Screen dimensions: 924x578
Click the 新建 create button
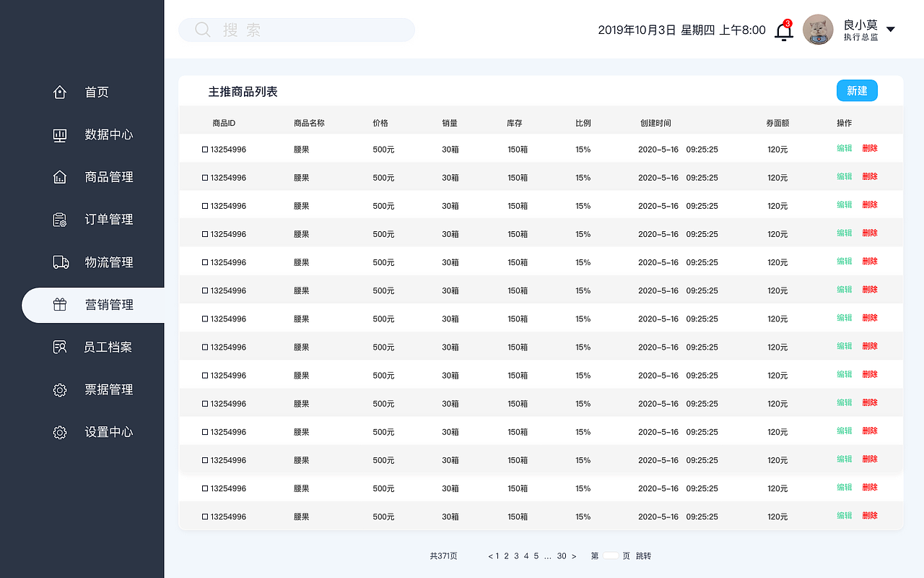click(x=857, y=90)
